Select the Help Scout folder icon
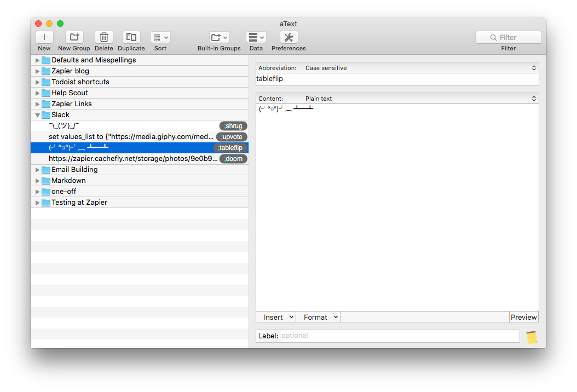Image resolution: width=577 pixels, height=392 pixels. 46,93
